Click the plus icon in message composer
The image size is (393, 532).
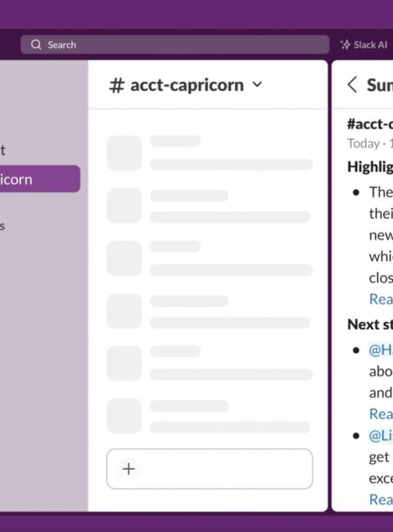coord(129,468)
